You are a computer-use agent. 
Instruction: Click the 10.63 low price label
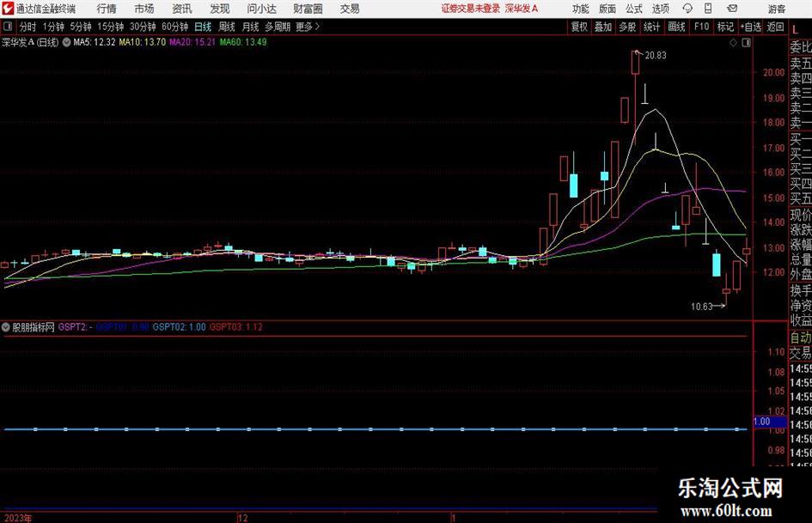click(x=702, y=307)
